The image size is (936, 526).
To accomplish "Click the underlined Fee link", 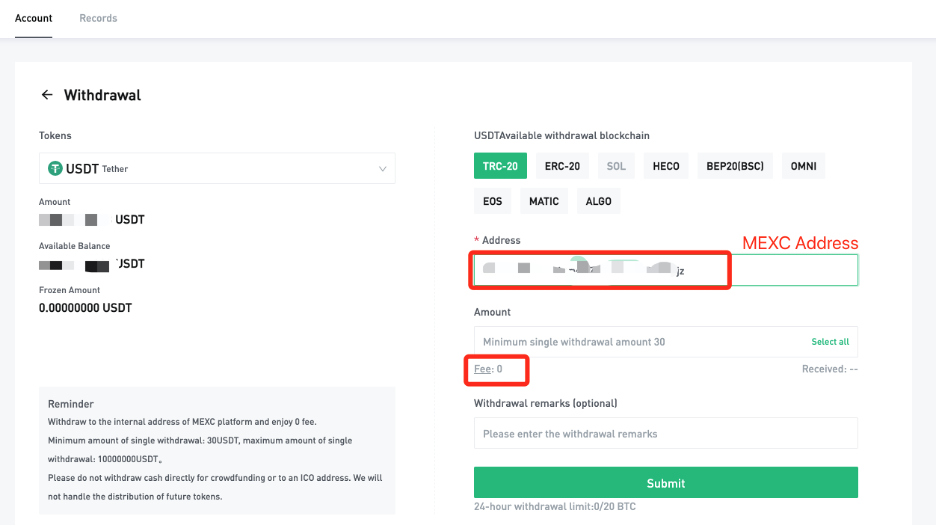I will point(482,369).
